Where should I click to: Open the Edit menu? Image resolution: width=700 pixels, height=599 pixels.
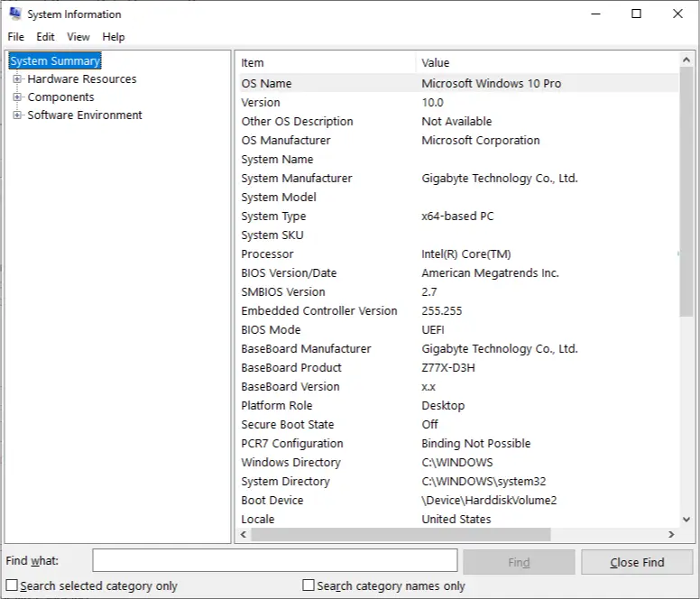pyautogui.click(x=45, y=37)
